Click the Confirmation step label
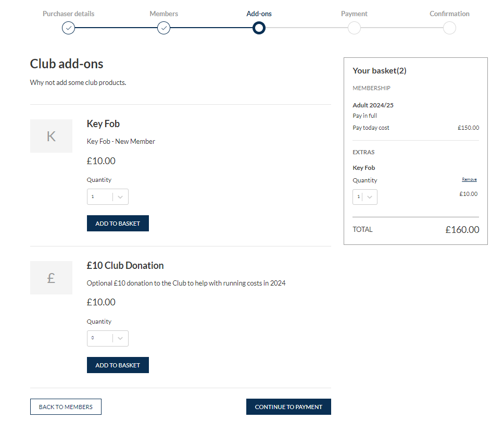Viewport: 504px width, 432px height. (449, 14)
